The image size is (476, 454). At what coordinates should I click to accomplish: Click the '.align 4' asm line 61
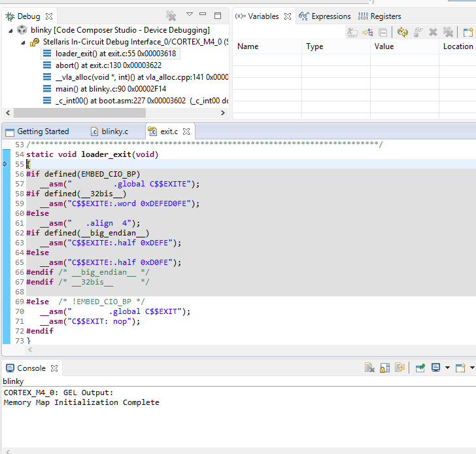tap(90, 223)
